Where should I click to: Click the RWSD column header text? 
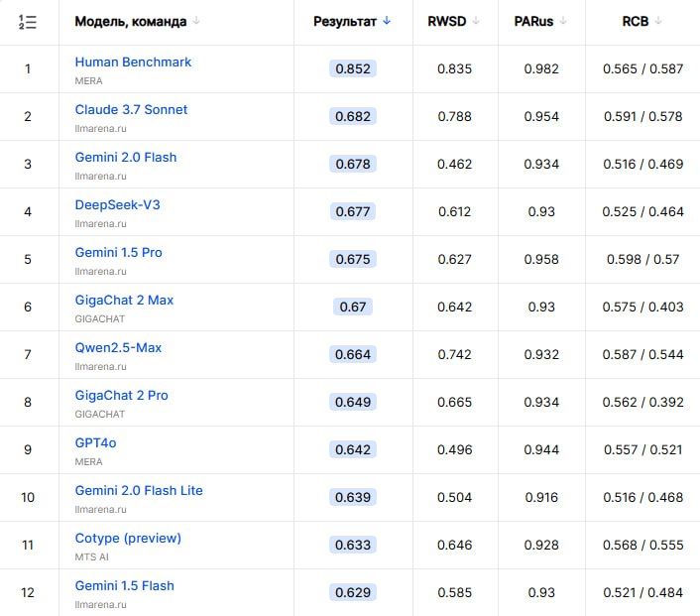pos(447,22)
